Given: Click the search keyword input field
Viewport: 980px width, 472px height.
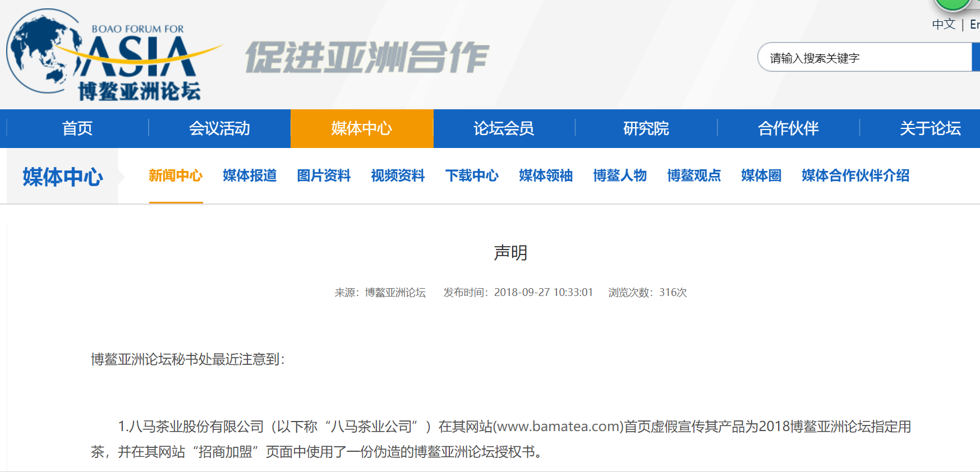Looking at the screenshot, I should [864, 57].
